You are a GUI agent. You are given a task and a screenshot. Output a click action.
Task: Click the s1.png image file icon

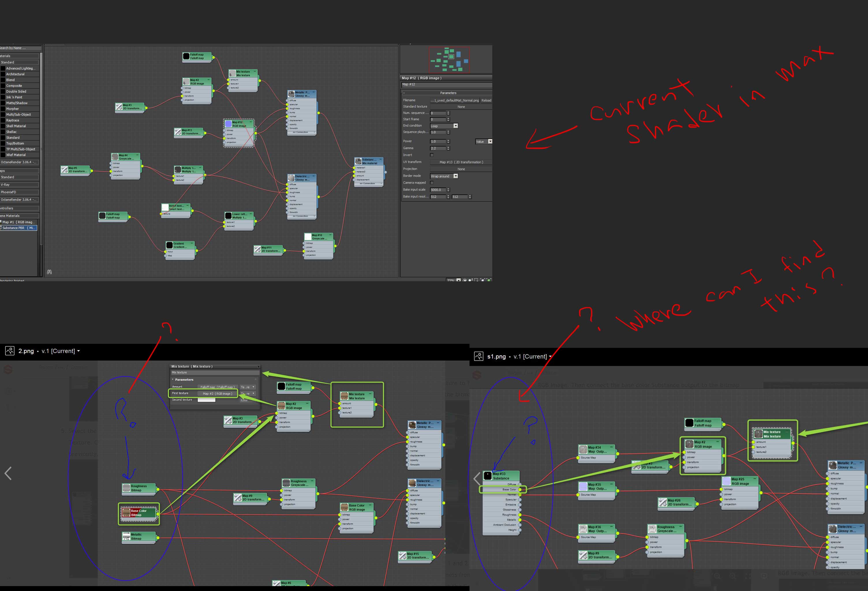click(479, 357)
